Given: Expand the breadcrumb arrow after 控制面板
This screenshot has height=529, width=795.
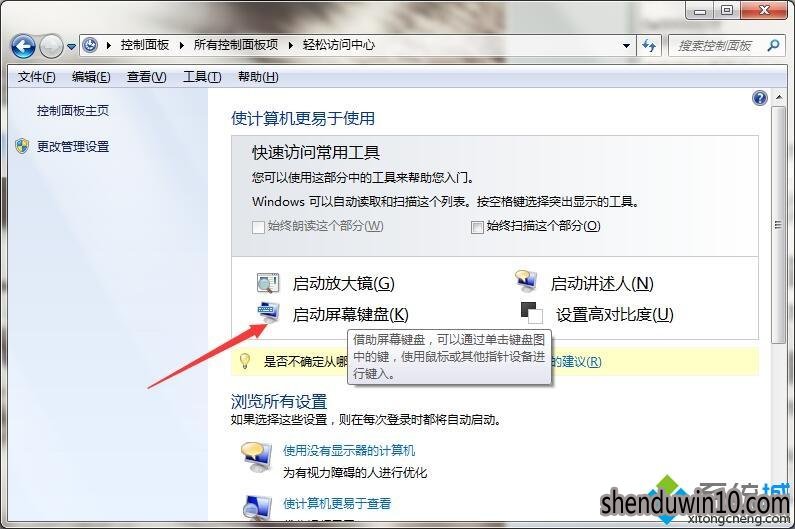Looking at the screenshot, I should (182, 45).
